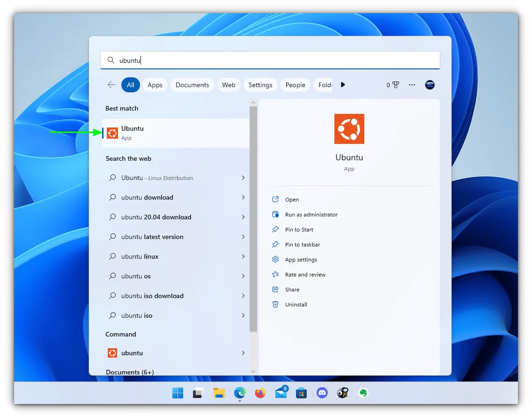
Task: Click the scroll down arrow of results list
Action: coord(253,372)
